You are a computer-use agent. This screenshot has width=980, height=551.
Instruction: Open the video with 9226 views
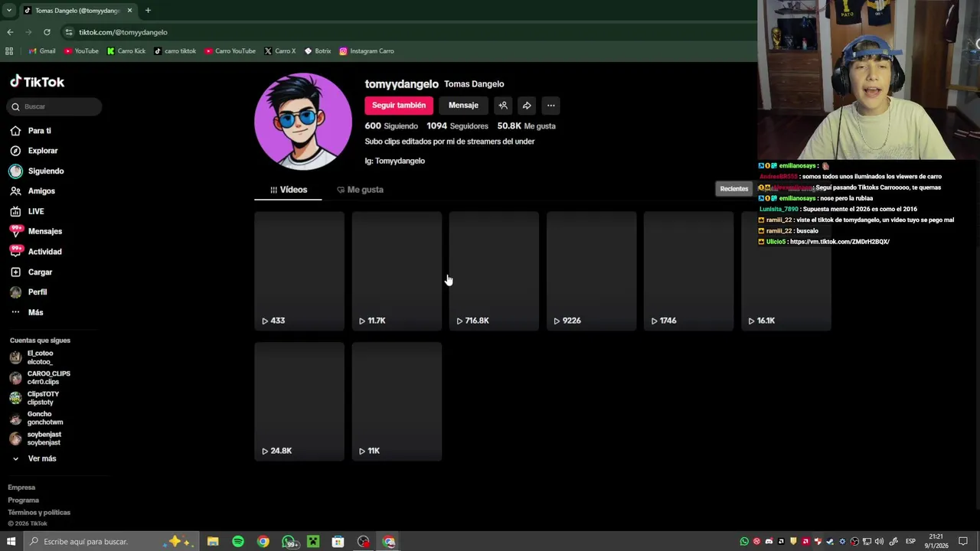[591, 271]
